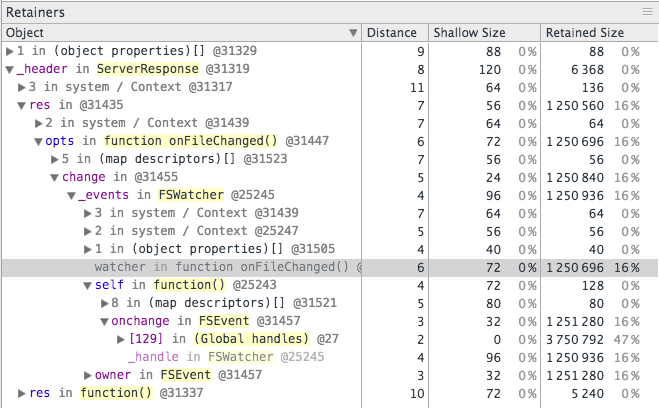Collapse 'self in function() @25243' node
The image size is (659, 408).
pos(87,286)
